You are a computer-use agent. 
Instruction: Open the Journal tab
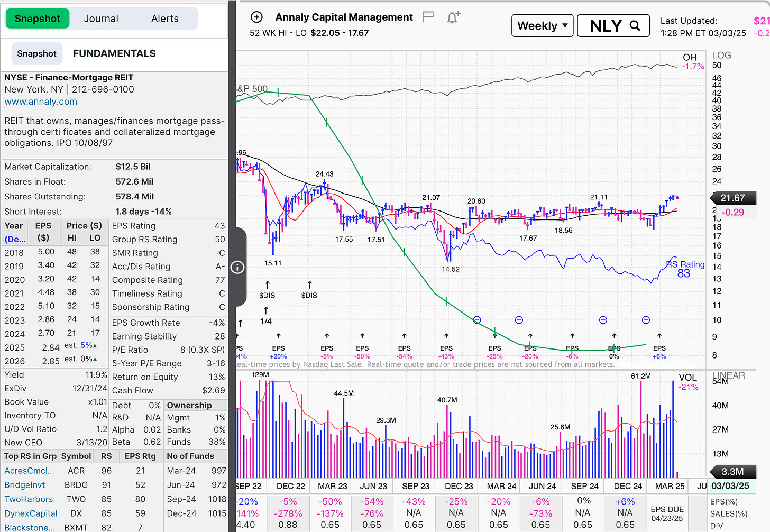click(x=101, y=19)
